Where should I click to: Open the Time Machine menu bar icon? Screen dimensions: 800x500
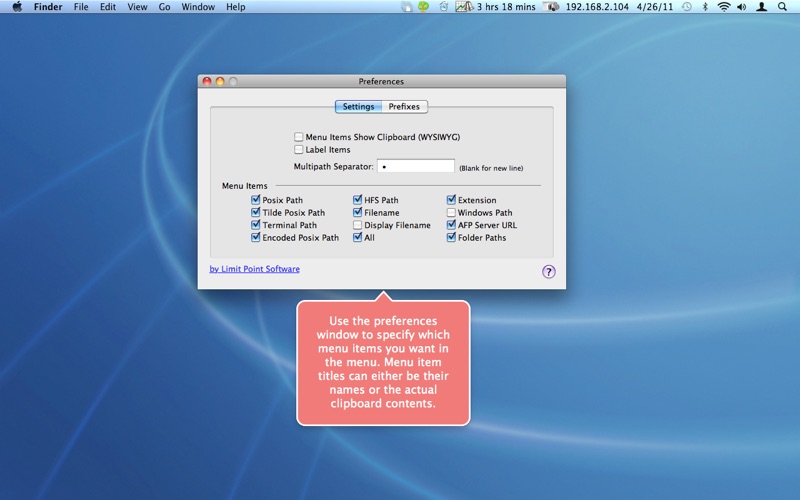(x=687, y=7)
